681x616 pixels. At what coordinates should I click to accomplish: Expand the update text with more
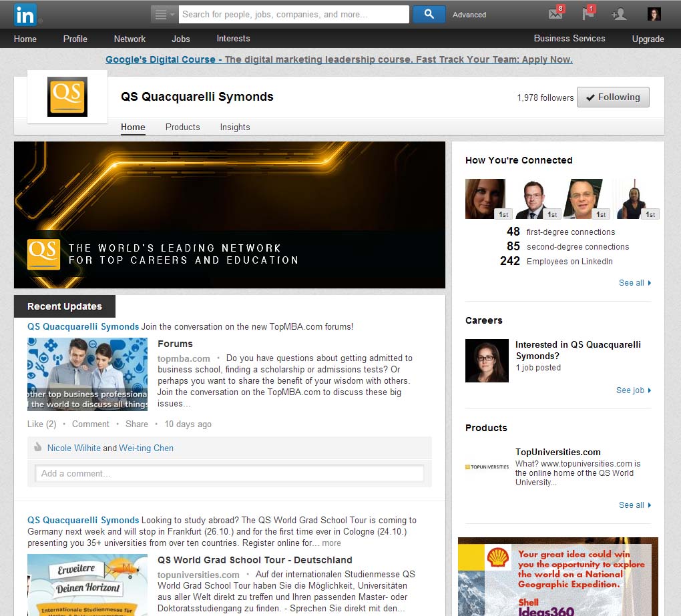click(x=331, y=543)
